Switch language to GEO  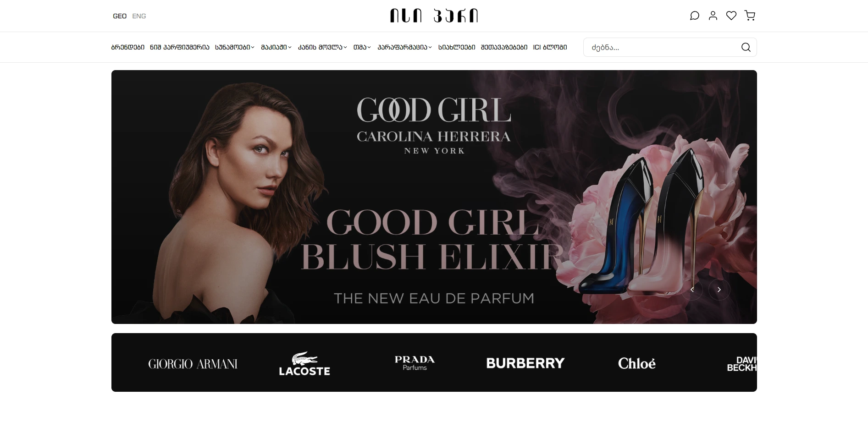tap(120, 16)
